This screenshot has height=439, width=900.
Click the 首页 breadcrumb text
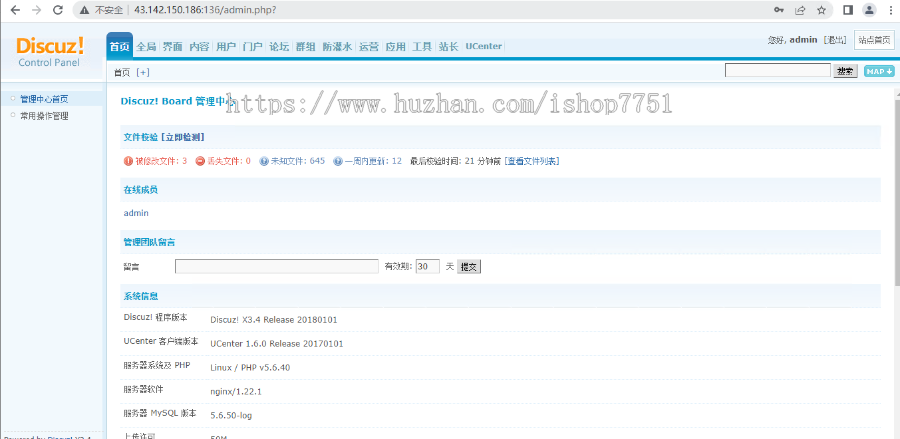tap(122, 72)
